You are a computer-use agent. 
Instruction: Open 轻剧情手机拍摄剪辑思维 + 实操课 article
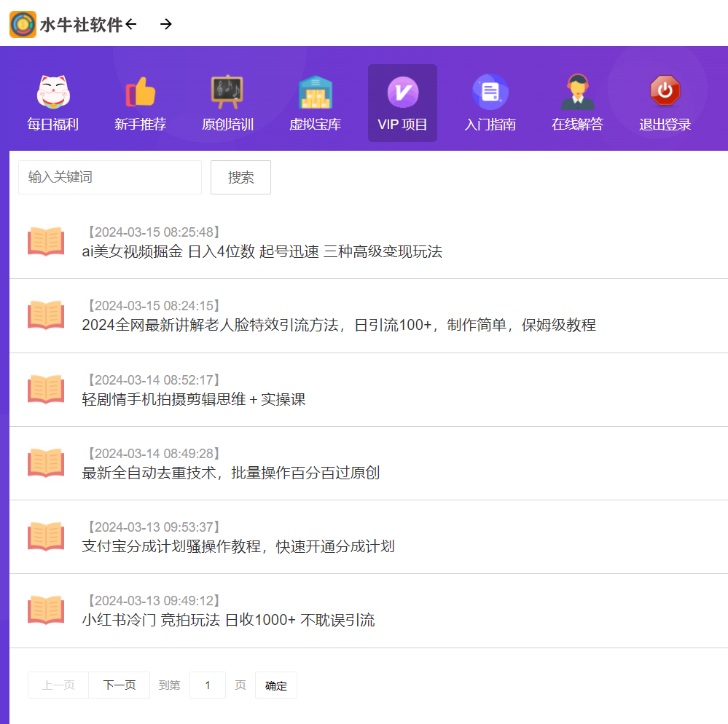click(x=194, y=399)
